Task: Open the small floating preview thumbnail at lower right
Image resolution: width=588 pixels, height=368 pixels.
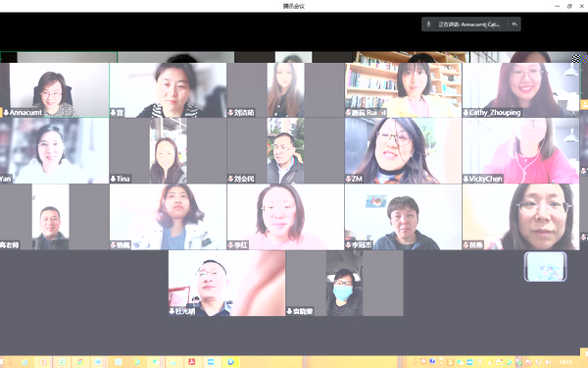Action: pyautogui.click(x=546, y=267)
